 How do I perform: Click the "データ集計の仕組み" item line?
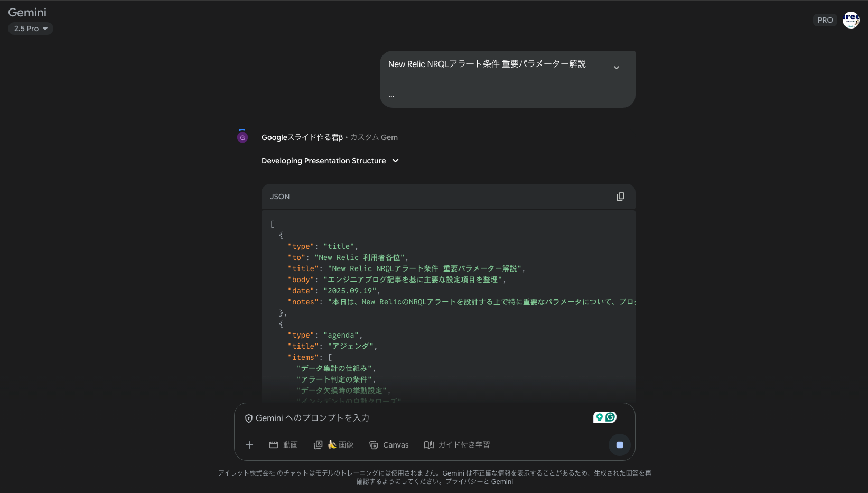[x=336, y=368]
